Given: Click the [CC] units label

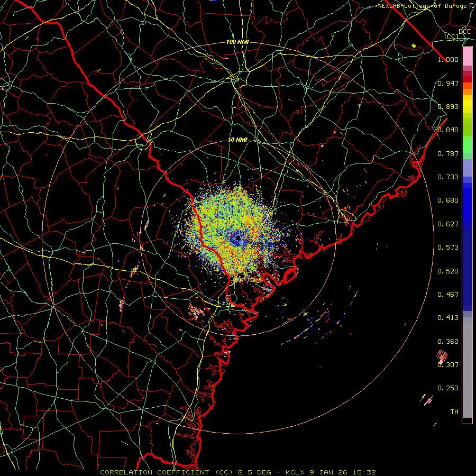Looking at the screenshot, I should click(x=452, y=36).
